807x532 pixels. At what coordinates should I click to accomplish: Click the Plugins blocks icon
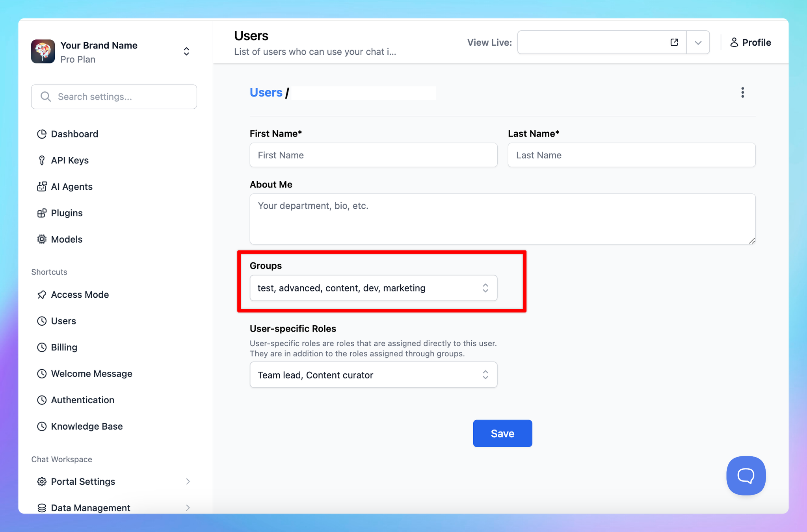coord(42,213)
